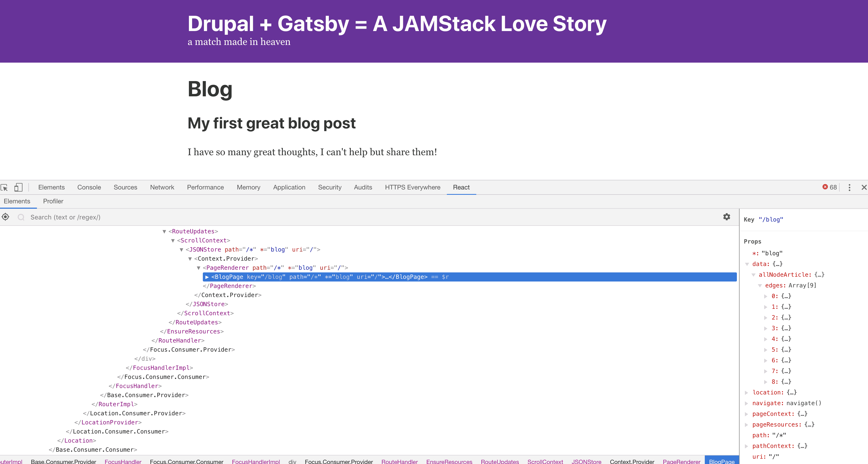The height and width of the screenshot is (464, 868).
Task: Open the Memory panel tab
Action: (x=248, y=187)
